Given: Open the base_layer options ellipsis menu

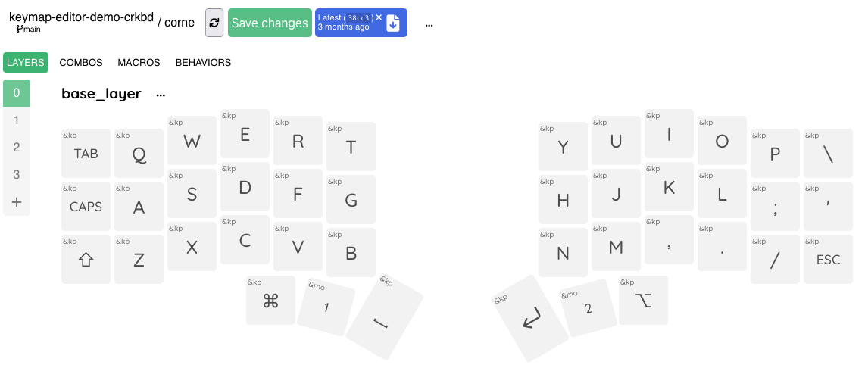Looking at the screenshot, I should [161, 95].
